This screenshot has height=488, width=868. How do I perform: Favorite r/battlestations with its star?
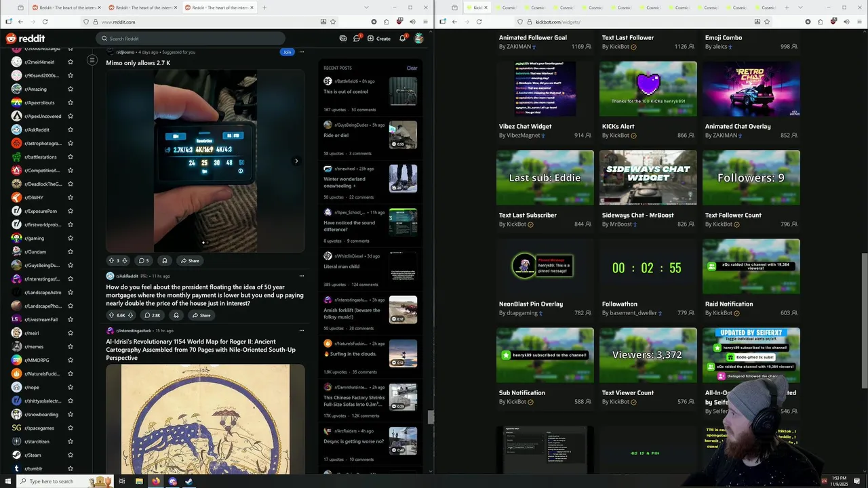71,157
